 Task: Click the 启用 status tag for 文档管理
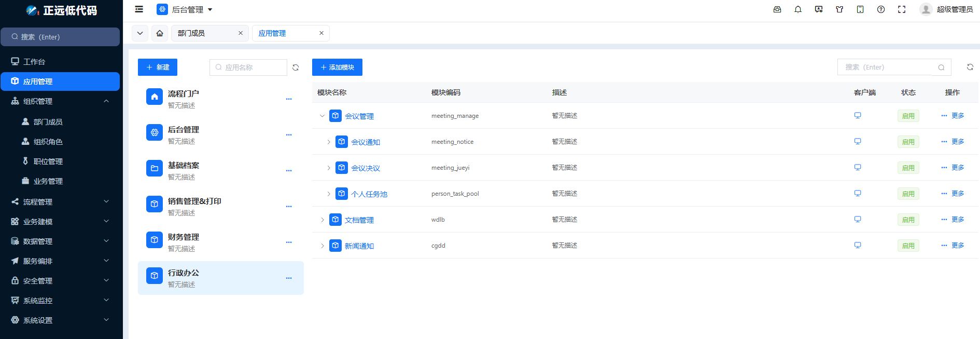click(908, 220)
